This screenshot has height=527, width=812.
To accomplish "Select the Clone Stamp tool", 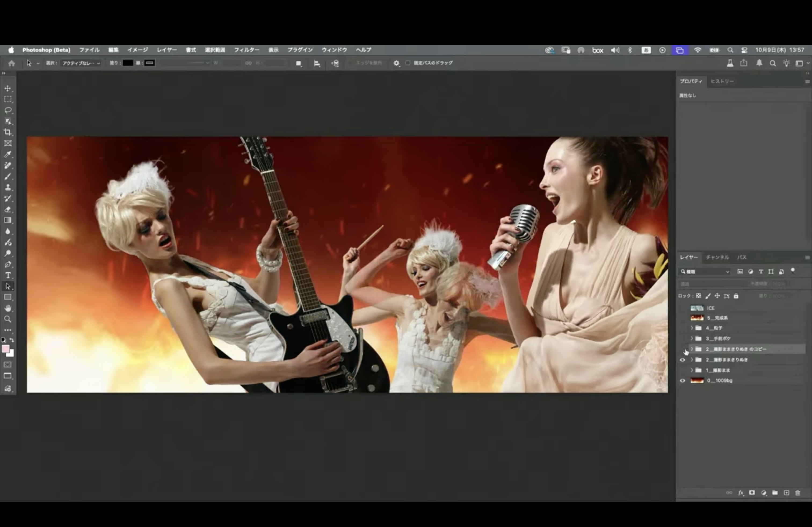I will pyautogui.click(x=8, y=188).
